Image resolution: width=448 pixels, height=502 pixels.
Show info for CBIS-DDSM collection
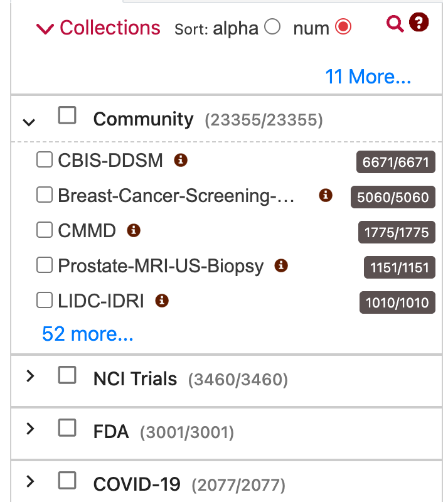[181, 160]
